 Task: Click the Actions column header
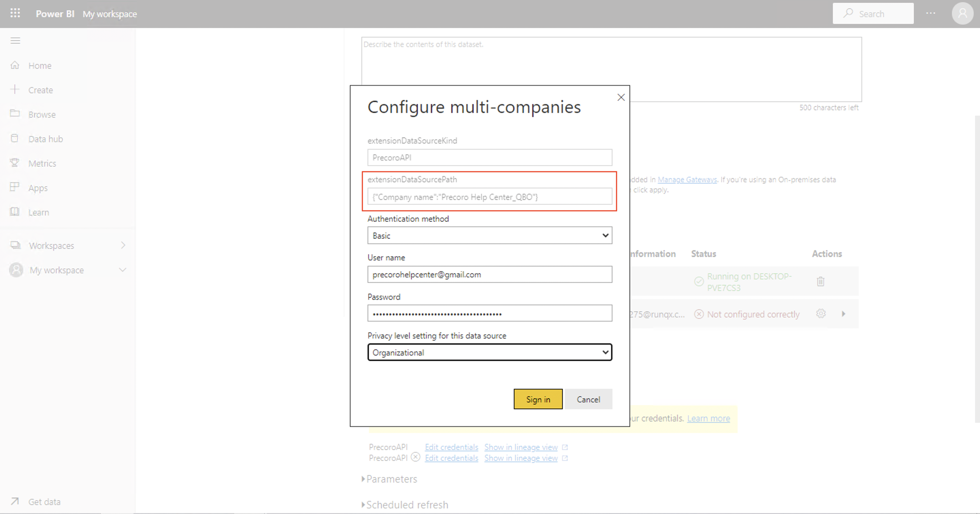point(827,254)
